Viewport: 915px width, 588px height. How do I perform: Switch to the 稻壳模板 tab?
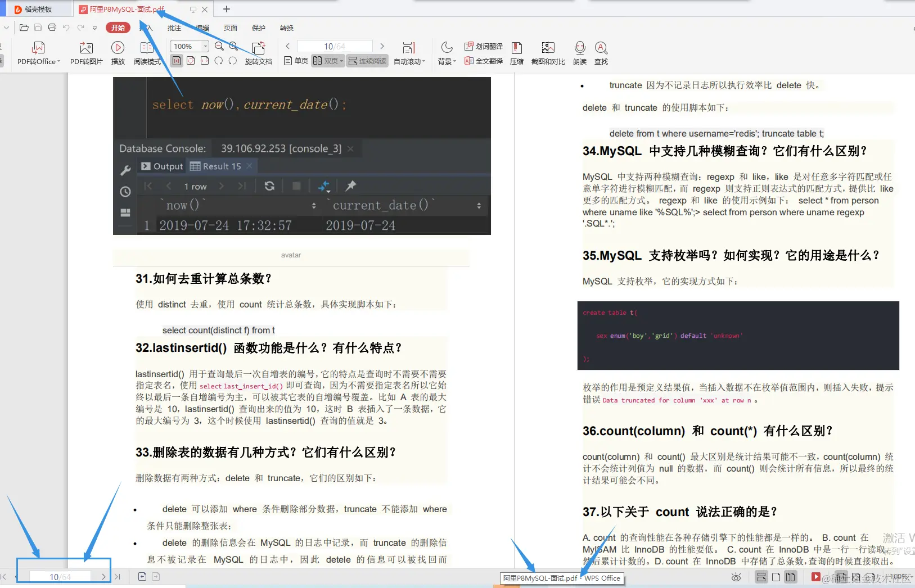(x=37, y=9)
